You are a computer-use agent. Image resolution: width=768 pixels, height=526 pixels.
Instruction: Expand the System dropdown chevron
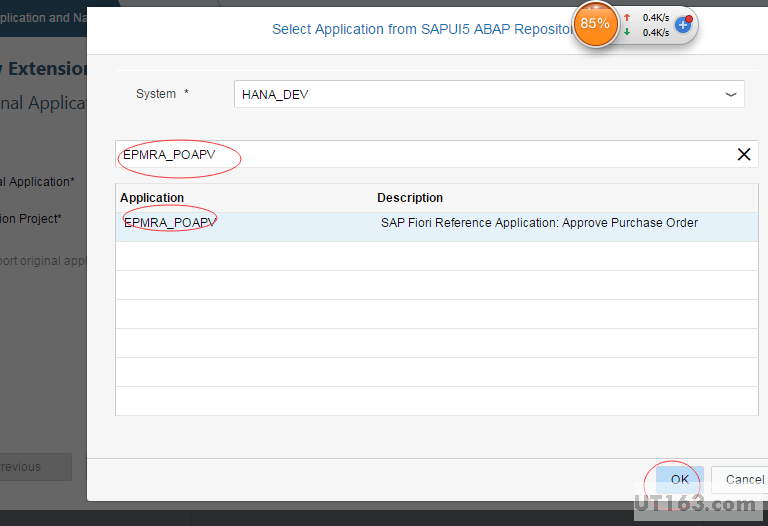point(731,94)
